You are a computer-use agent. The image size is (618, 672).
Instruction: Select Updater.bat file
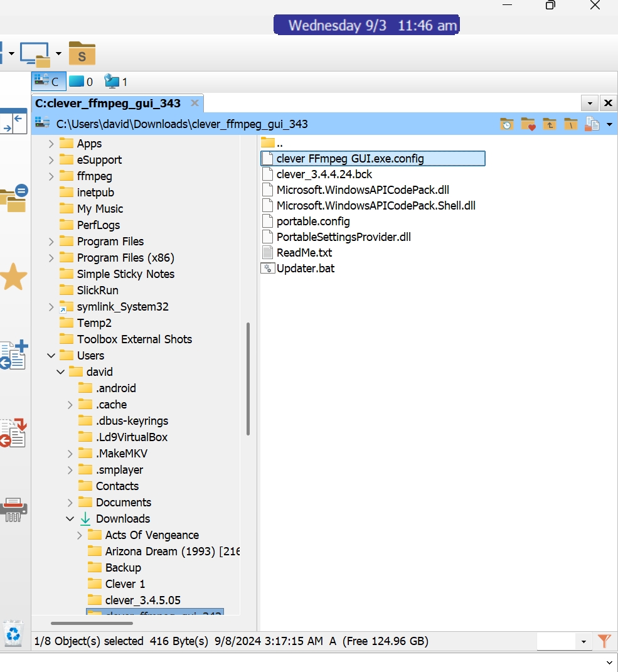point(298,269)
